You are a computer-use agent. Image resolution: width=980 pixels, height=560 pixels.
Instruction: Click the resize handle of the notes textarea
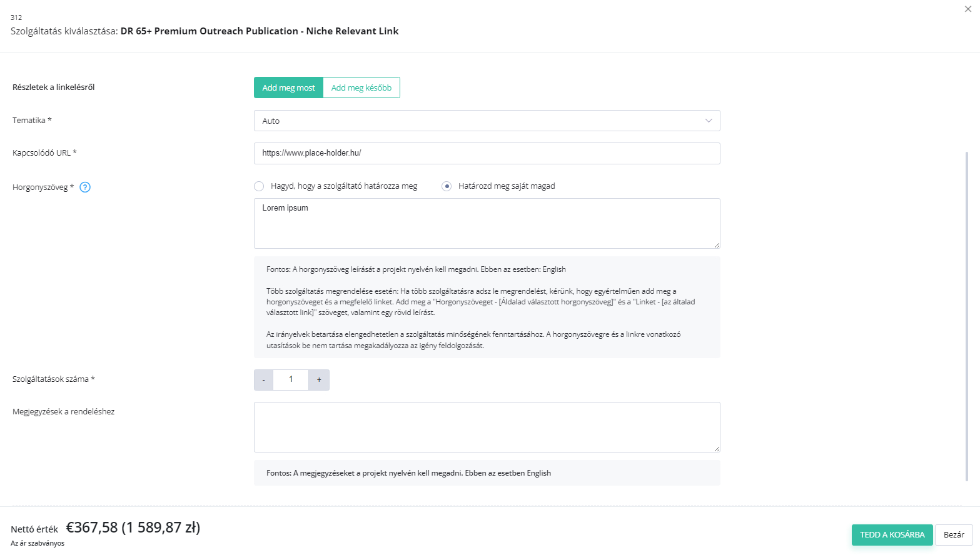(x=717, y=449)
